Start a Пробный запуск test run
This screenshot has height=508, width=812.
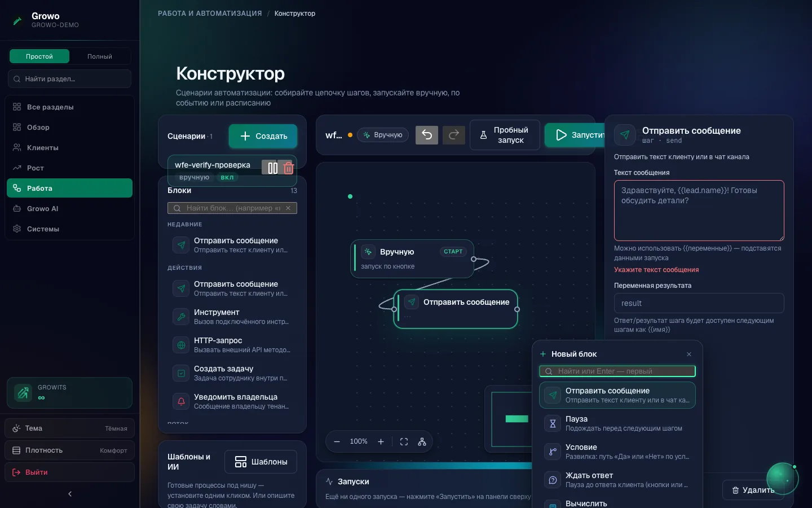505,135
